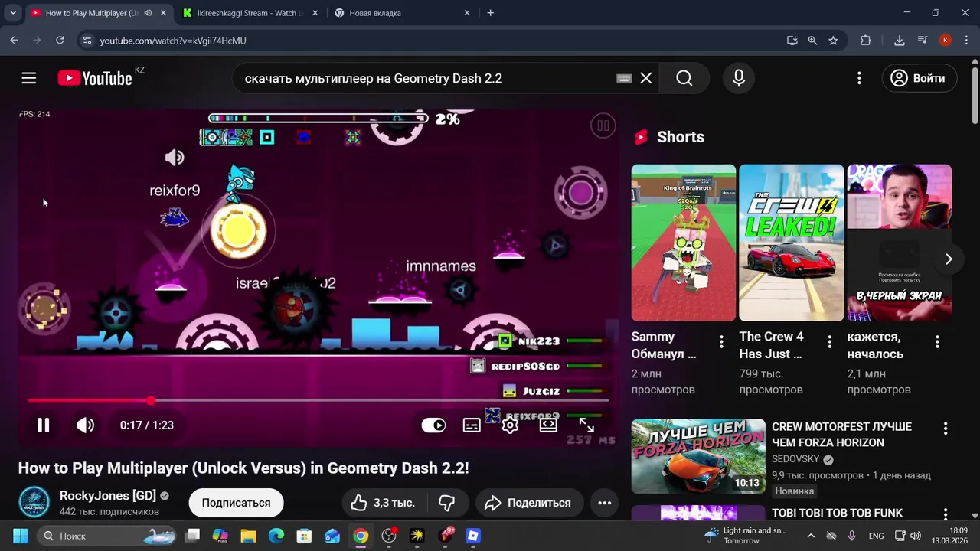Like the video with thumbs up
The height and width of the screenshot is (551, 980).
[382, 503]
